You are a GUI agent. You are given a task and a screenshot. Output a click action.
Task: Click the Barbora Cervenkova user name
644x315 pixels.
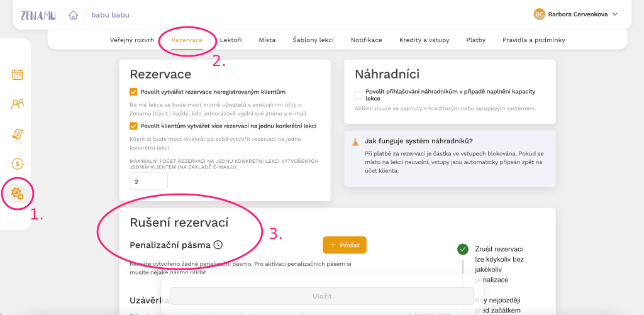tap(578, 14)
